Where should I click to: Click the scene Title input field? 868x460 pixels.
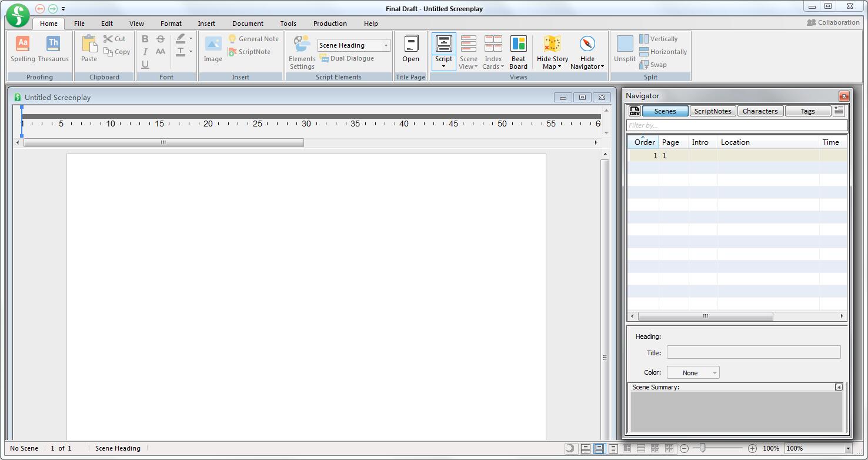(x=754, y=352)
